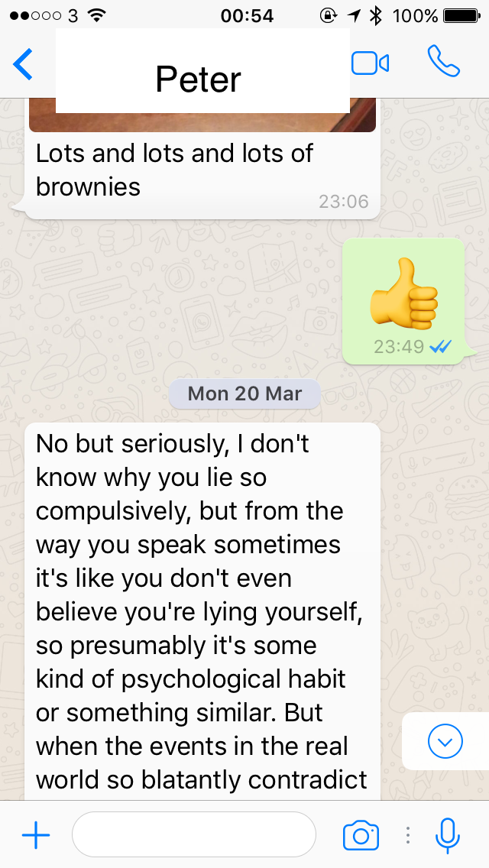This screenshot has width=489, height=868.
Task: Tap the "Lots and lots of brownies" message
Action: (174, 170)
